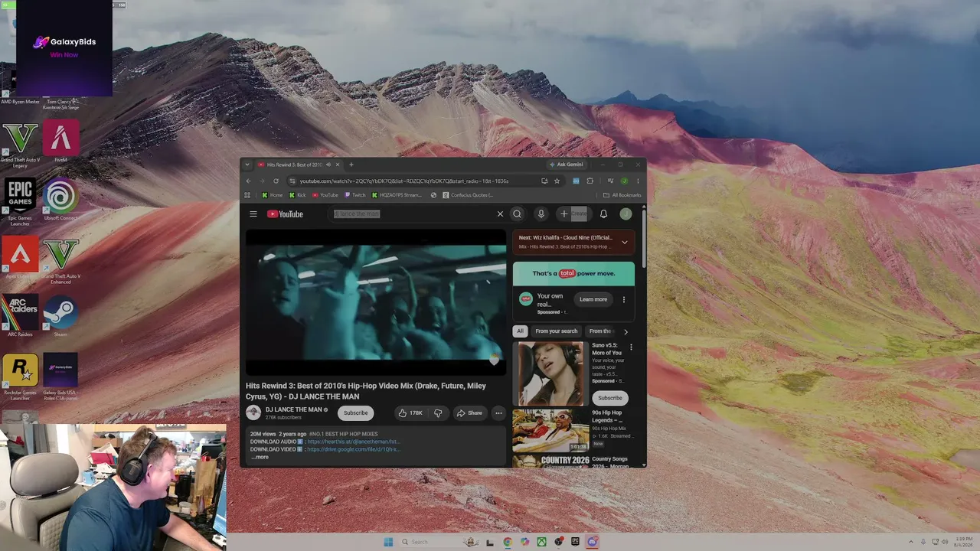Bookmark this page with the star
Screen dimensions: 980x551
tap(557, 181)
